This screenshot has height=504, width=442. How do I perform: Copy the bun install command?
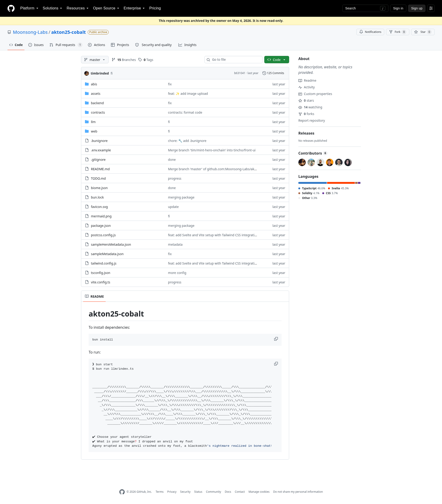click(276, 339)
